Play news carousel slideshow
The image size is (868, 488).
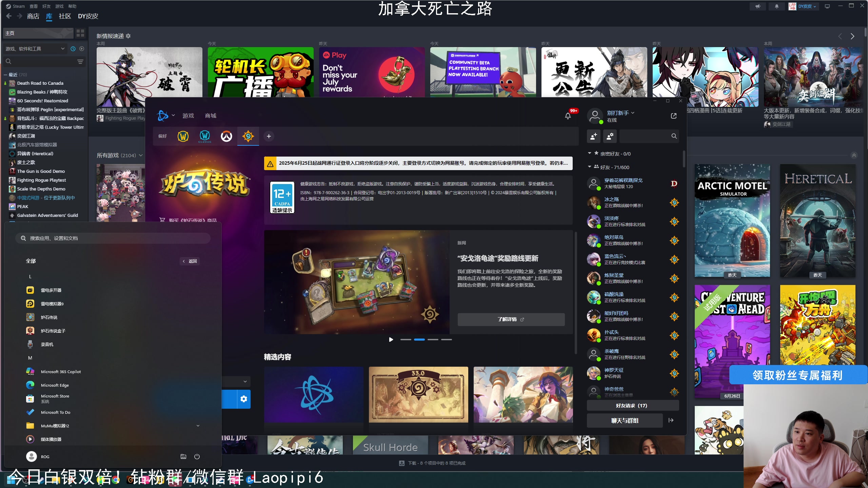click(x=391, y=339)
